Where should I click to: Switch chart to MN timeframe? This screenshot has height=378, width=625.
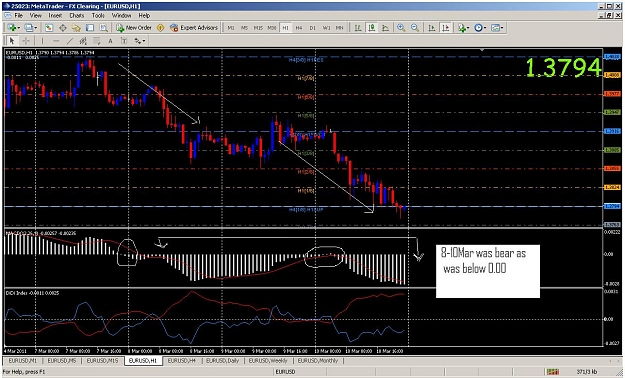[339, 28]
